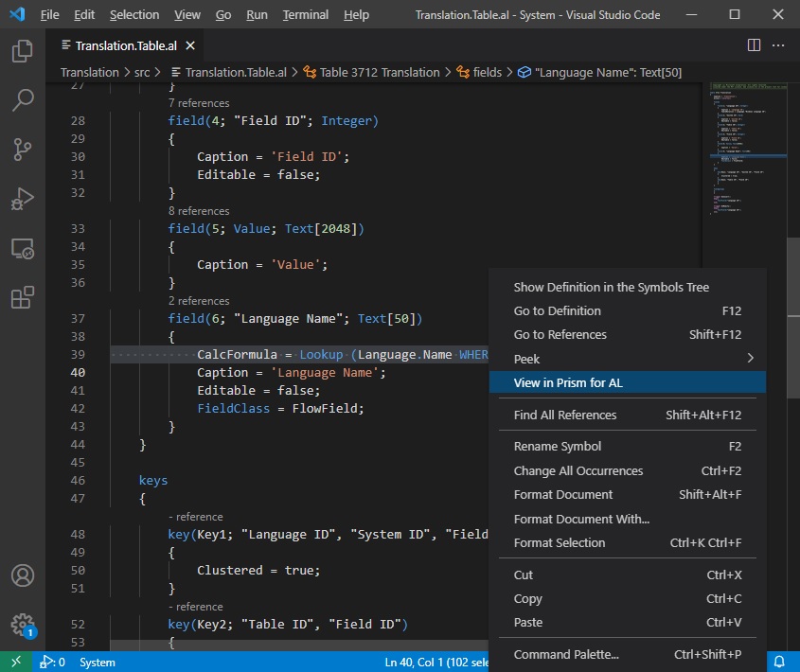Screen dimensions: 800x672
Task: Choose Format Document
Action: [x=628, y=494]
